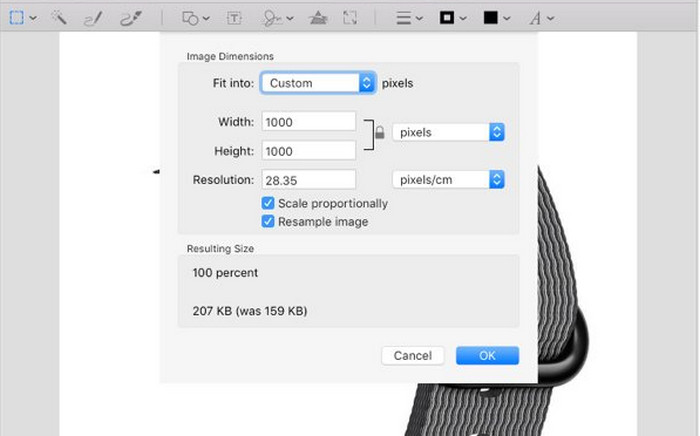700x436 pixels.
Task: Open the Fit into Custom dropdown
Action: click(317, 84)
